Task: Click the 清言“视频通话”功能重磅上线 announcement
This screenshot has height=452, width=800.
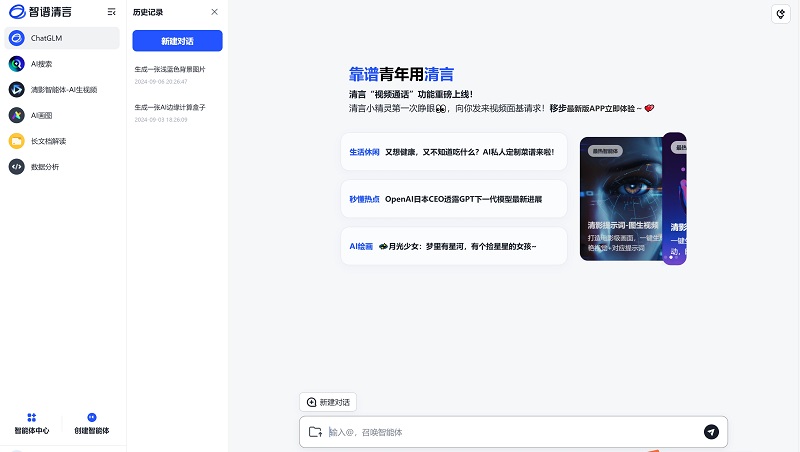Action: click(x=411, y=94)
